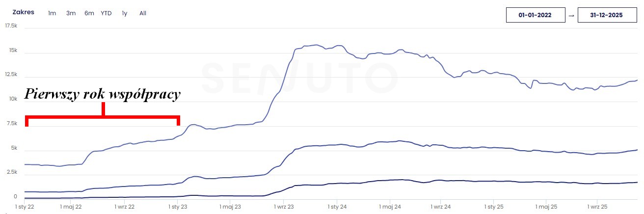Click the 'Pierwszy rok współpracy' annotation text
644x214 pixels.
click(103, 94)
